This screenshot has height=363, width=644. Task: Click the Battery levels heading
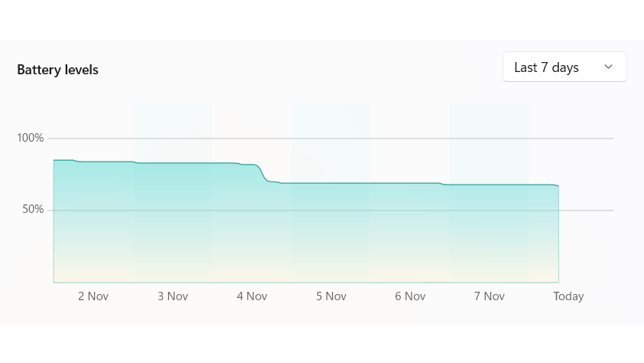click(58, 70)
